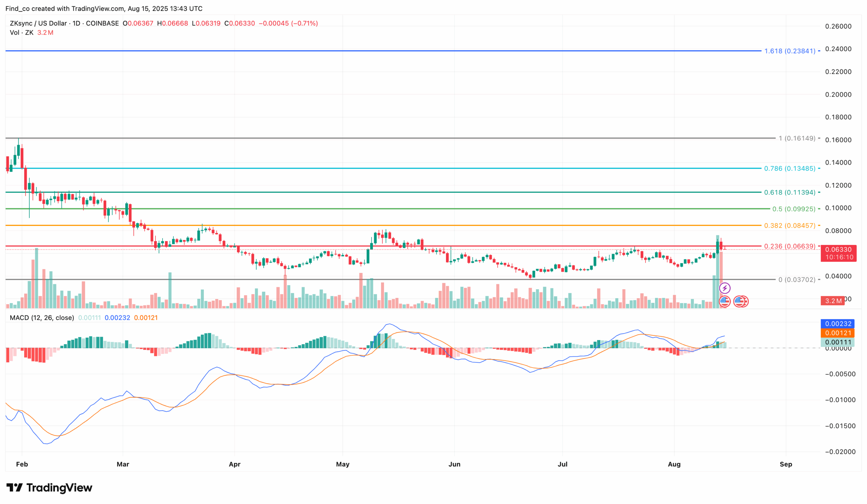Select the 0 (0.03702) Fibonacci label
The width and height of the screenshot is (867, 504).
pyautogui.click(x=797, y=280)
